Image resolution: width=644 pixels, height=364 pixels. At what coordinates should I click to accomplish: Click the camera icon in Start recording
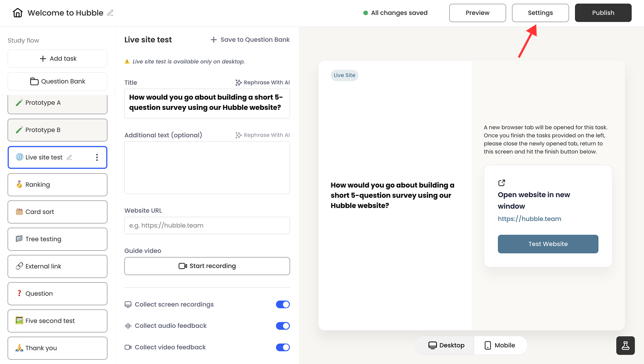183,266
